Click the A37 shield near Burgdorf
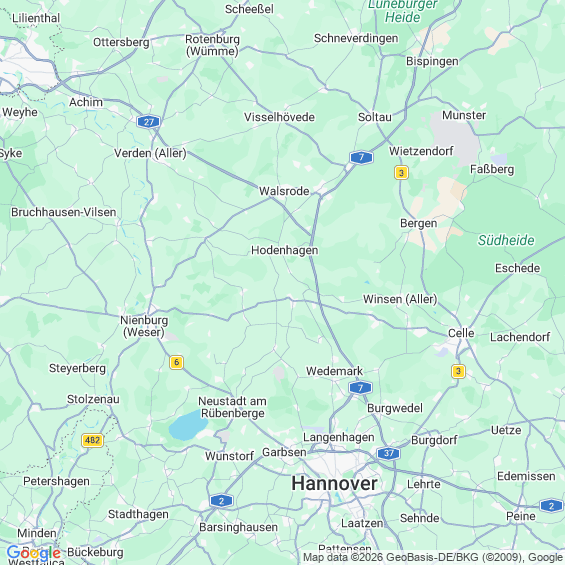The image size is (565, 565). pyautogui.click(x=388, y=453)
